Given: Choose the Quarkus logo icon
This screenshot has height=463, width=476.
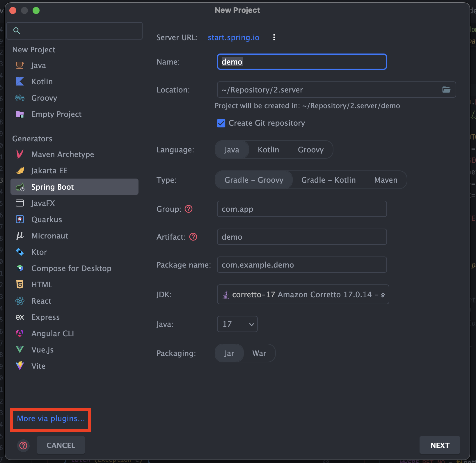Looking at the screenshot, I should click(x=20, y=219).
